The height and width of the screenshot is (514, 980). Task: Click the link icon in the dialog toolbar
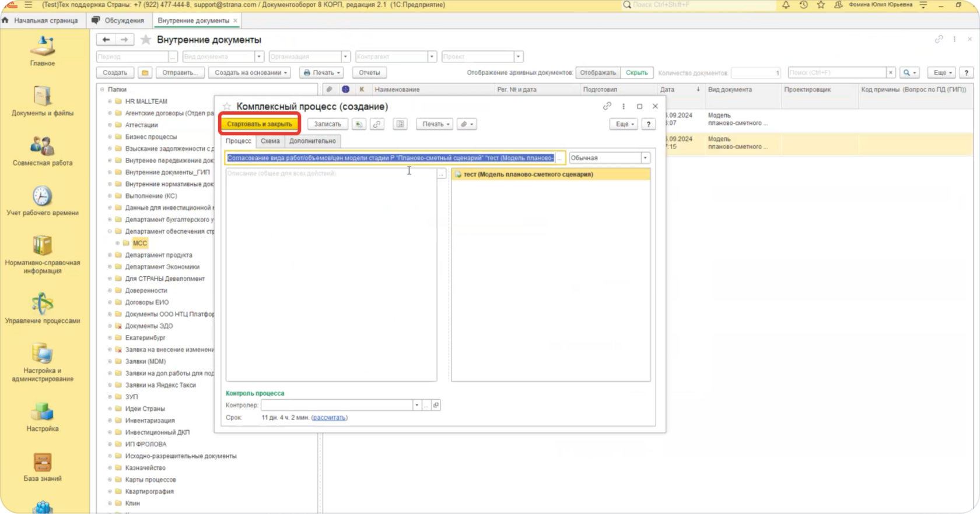tap(377, 124)
